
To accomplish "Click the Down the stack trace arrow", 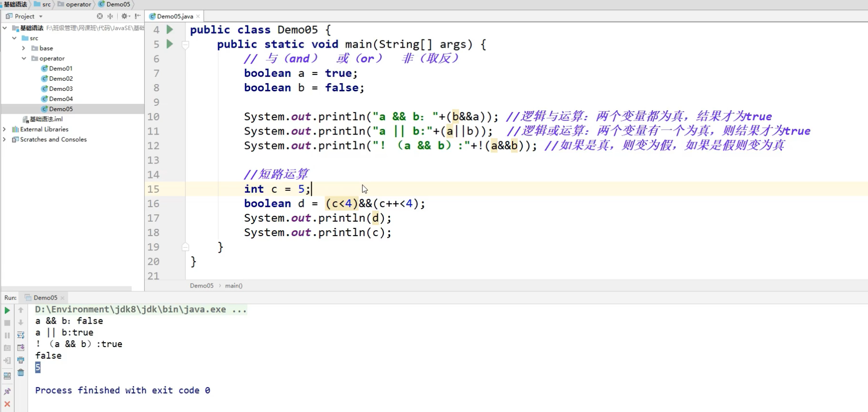I will (21, 323).
